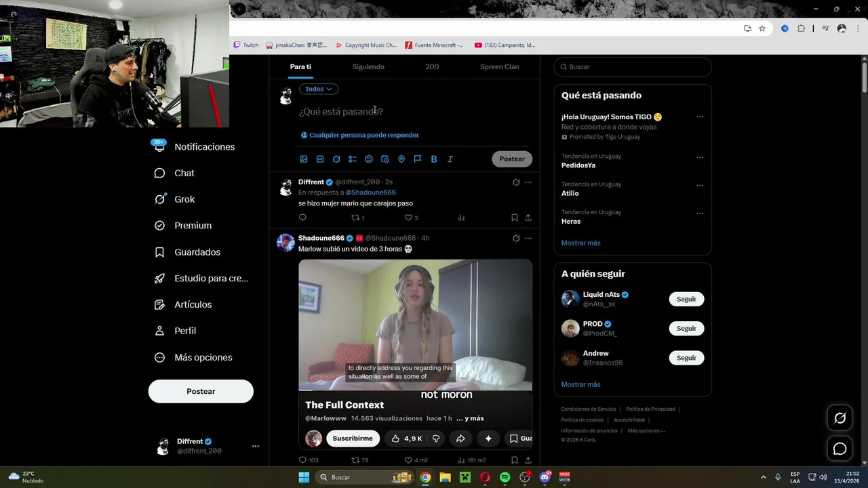
Task: Switch to the Siguiendo tab
Action: point(368,67)
